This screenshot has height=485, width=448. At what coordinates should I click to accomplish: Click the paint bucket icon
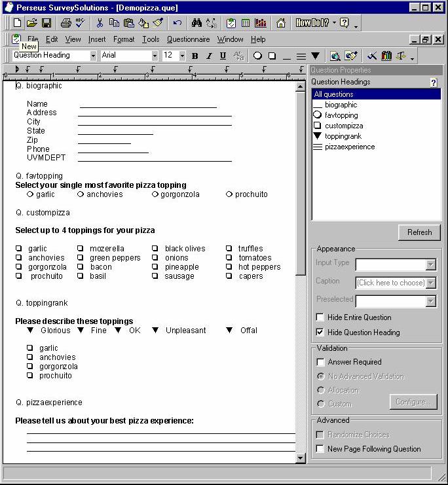pos(143,23)
